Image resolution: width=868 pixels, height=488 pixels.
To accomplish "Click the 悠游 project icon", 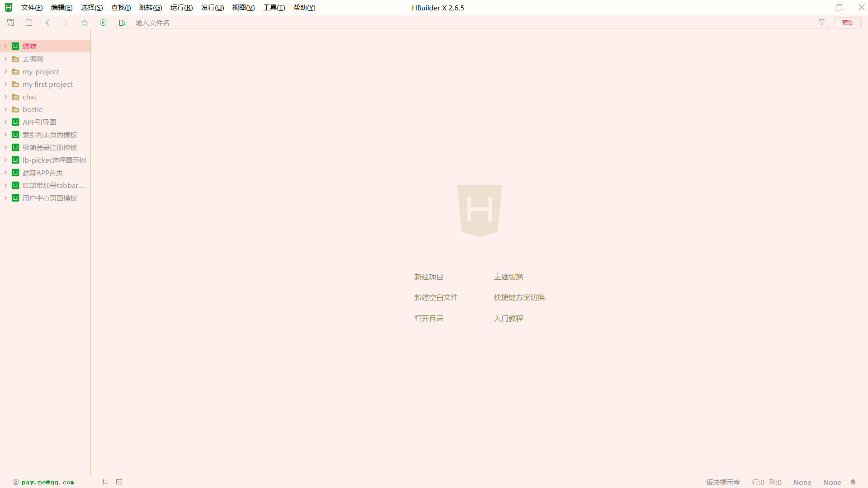I will [x=15, y=46].
